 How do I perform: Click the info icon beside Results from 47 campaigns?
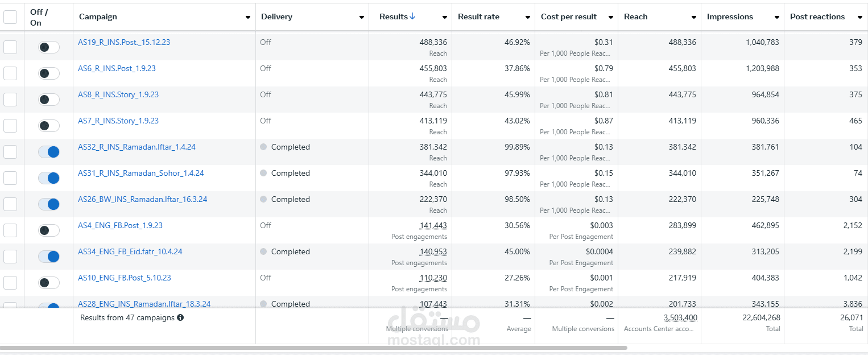point(180,318)
